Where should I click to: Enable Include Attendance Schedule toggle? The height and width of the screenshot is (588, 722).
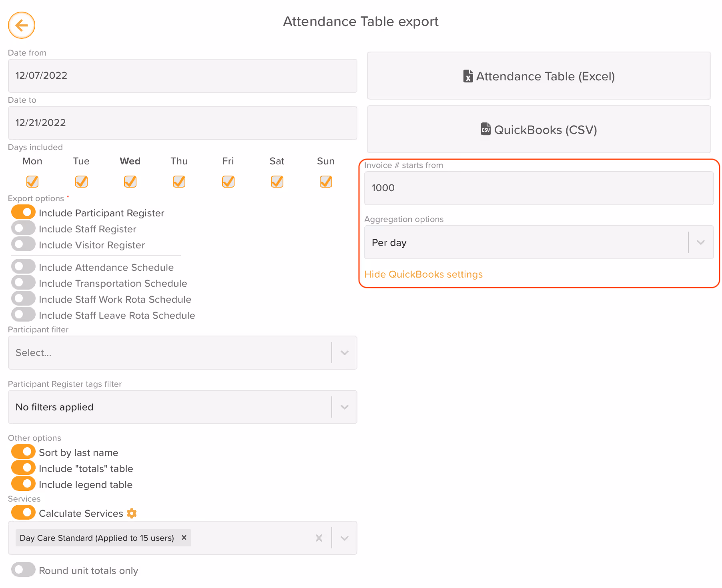[23, 266]
